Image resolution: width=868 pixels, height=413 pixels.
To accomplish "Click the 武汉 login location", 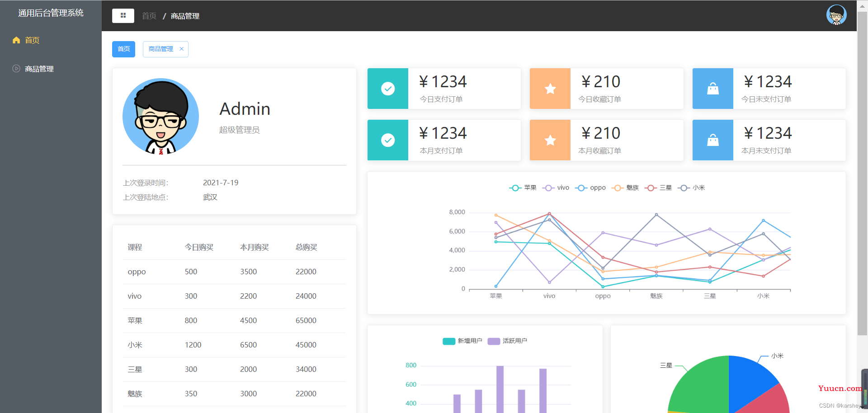I will click(x=210, y=197).
